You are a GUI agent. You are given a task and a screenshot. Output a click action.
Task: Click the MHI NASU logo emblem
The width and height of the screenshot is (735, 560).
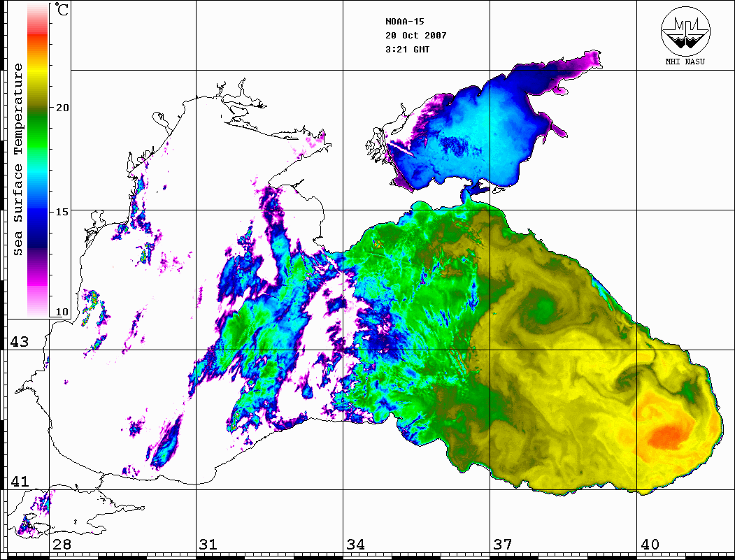[x=685, y=31]
